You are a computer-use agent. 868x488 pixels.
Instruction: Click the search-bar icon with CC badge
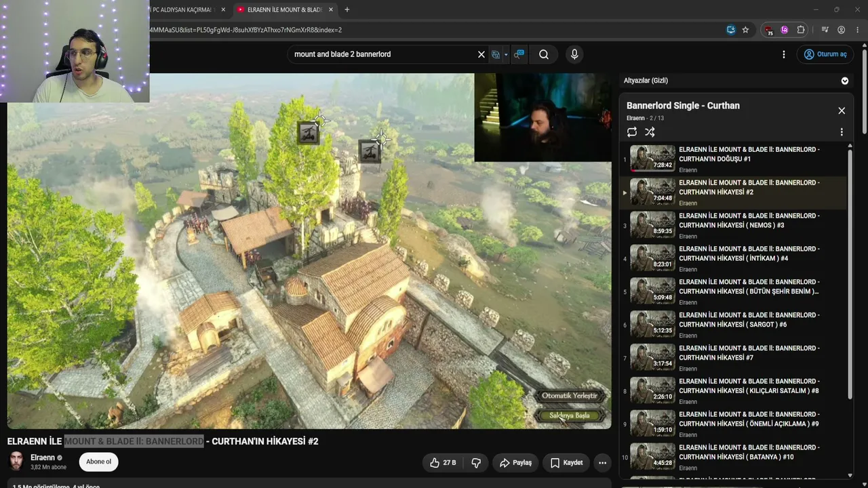click(x=519, y=54)
